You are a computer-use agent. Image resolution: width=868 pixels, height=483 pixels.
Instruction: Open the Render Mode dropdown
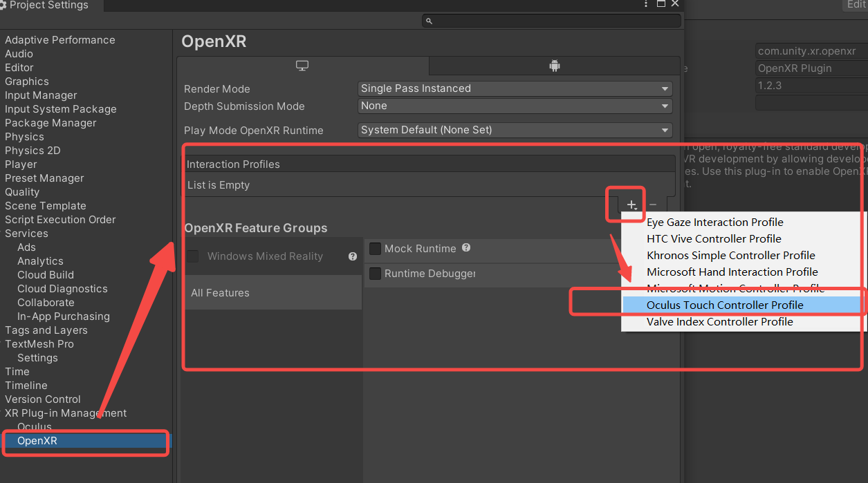(515, 88)
